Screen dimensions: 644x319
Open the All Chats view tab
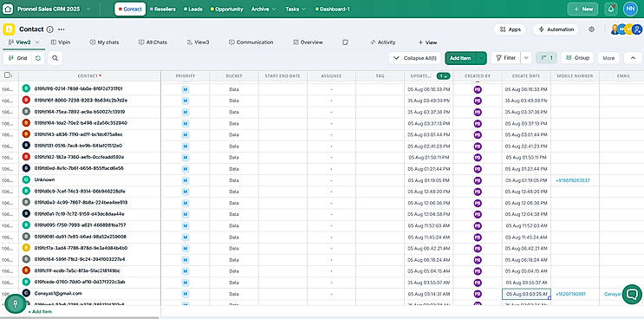click(x=153, y=42)
